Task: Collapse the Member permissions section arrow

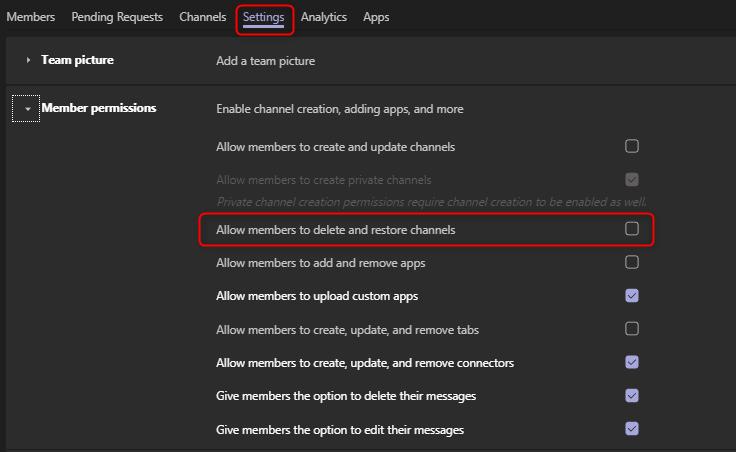Action: (x=27, y=109)
